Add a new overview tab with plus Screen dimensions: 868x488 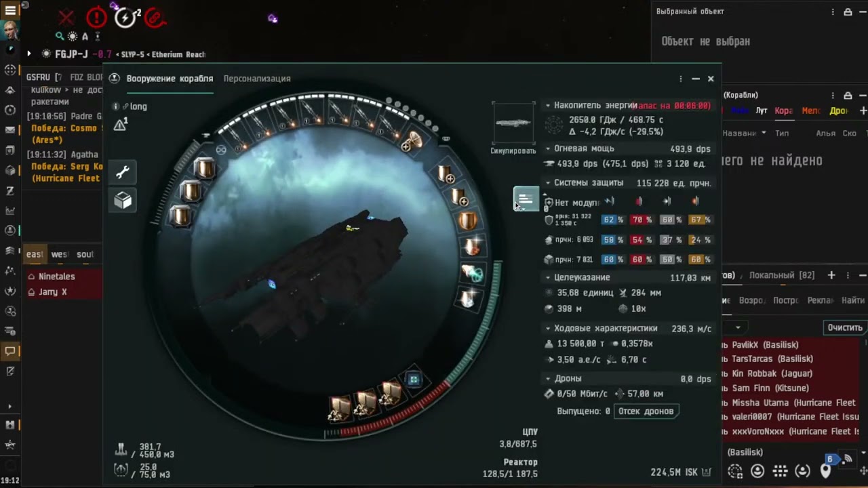point(863,110)
